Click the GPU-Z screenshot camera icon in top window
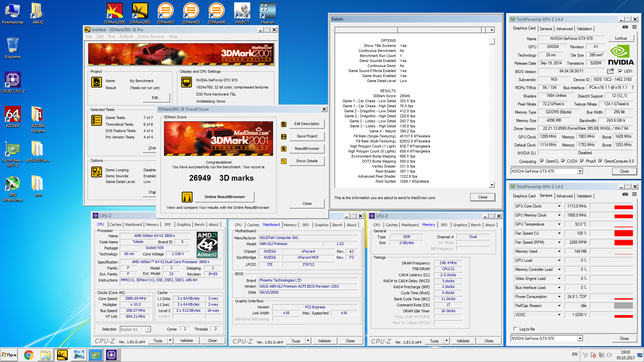Screen dimensions: 644x362 pos(625,27)
